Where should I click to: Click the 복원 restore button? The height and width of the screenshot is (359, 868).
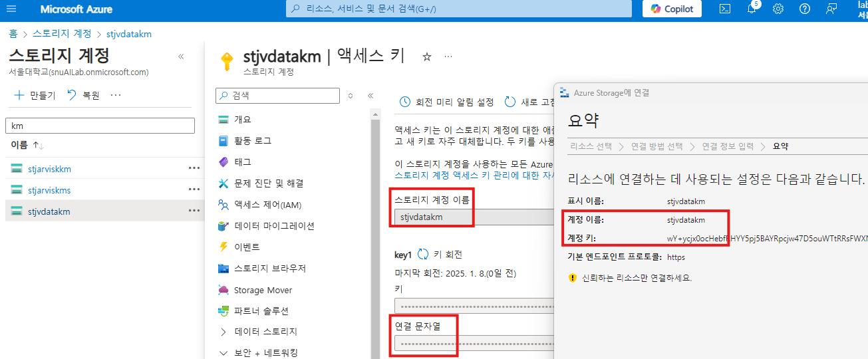pos(83,95)
